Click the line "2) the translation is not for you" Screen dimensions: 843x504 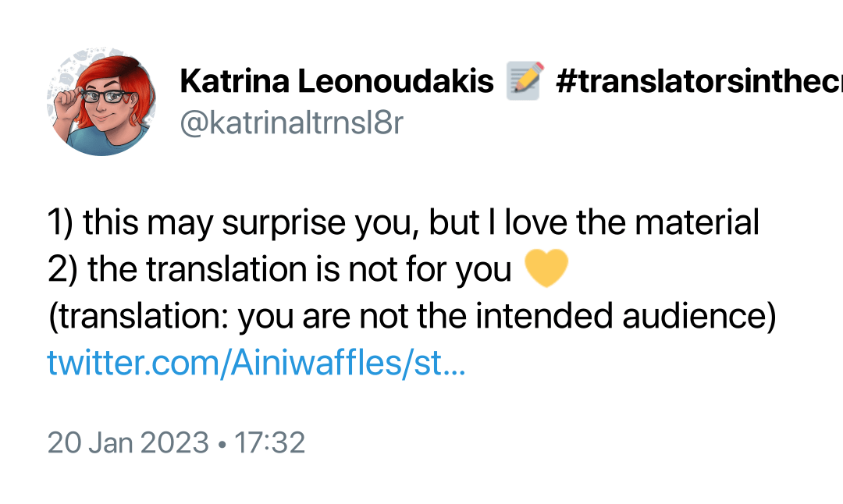279,269
